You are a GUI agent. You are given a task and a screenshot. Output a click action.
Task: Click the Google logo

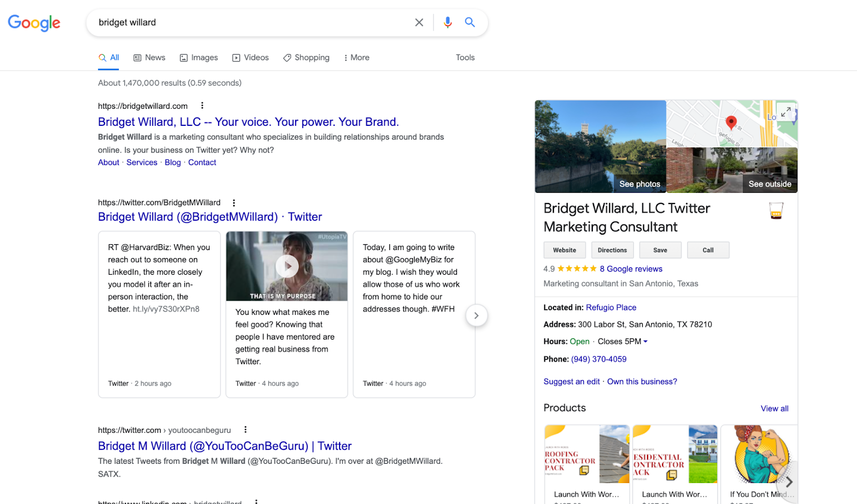tap(34, 22)
